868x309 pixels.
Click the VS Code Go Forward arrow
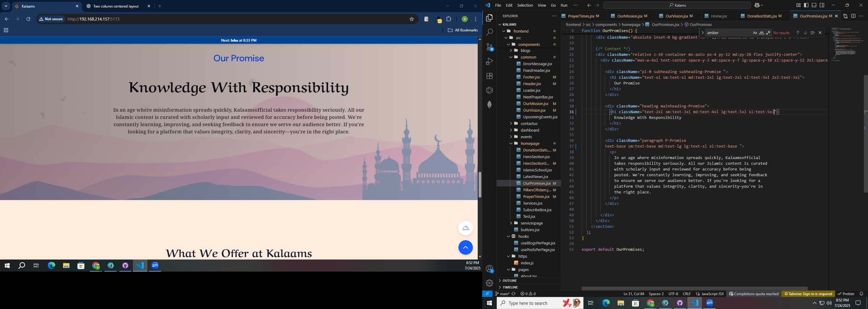tap(597, 5)
